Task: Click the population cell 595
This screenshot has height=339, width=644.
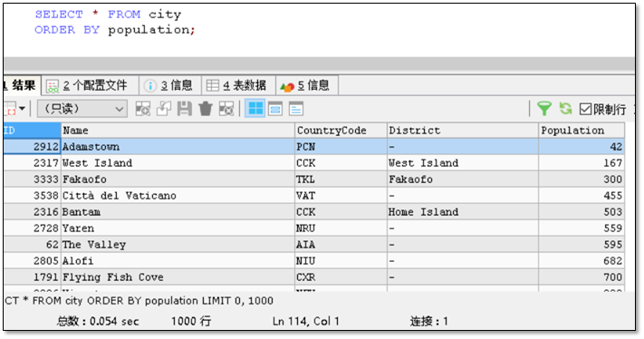Action: coord(582,245)
